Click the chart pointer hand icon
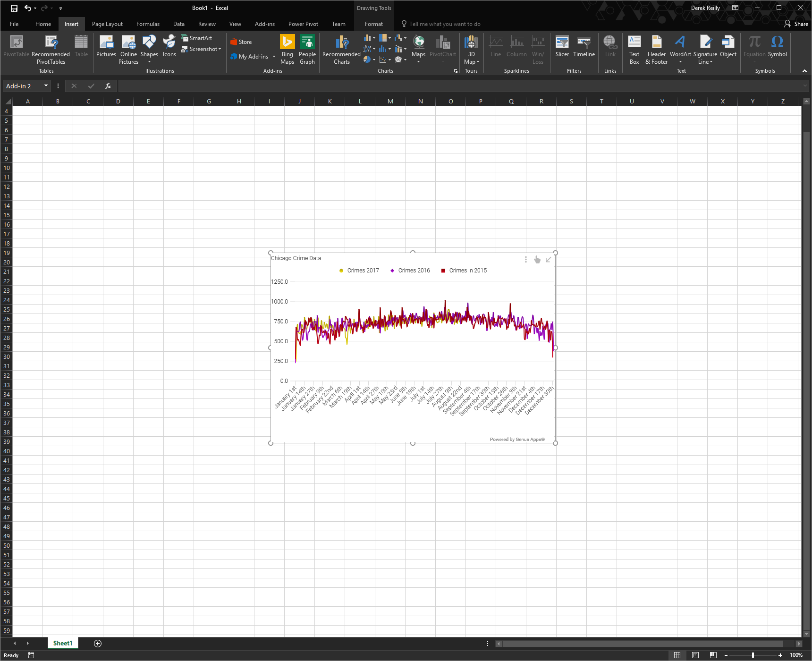 tap(537, 260)
